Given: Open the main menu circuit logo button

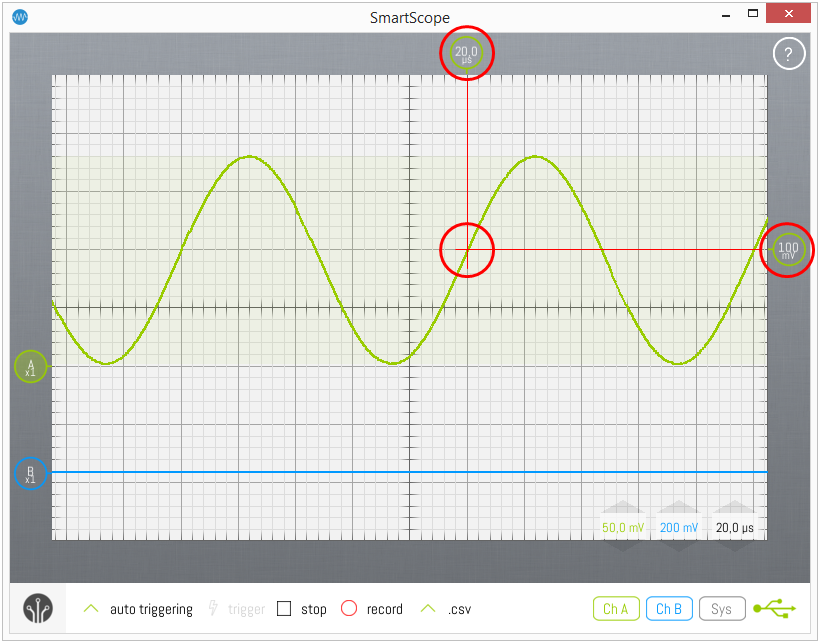Looking at the screenshot, I should (38, 609).
